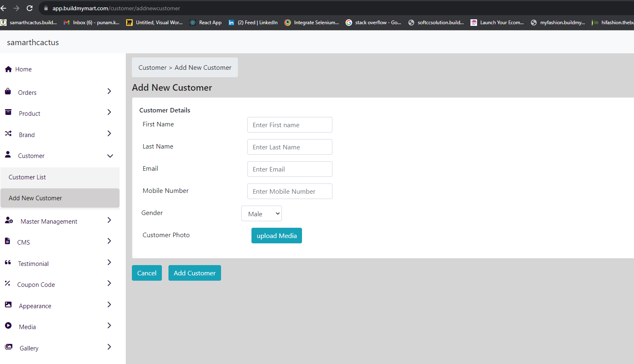Open the Launch Your Ecom bookmark

pyautogui.click(x=497, y=23)
